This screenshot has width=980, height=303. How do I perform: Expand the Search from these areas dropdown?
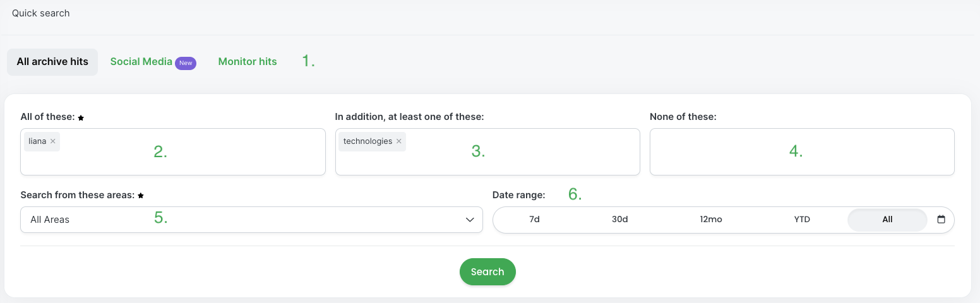[x=251, y=220]
